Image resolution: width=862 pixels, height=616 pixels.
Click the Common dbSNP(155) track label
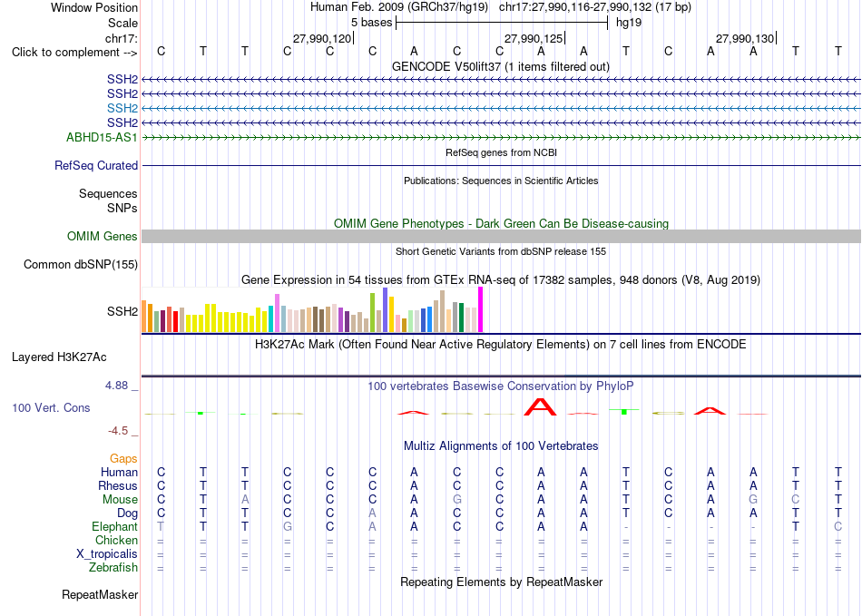(x=81, y=264)
